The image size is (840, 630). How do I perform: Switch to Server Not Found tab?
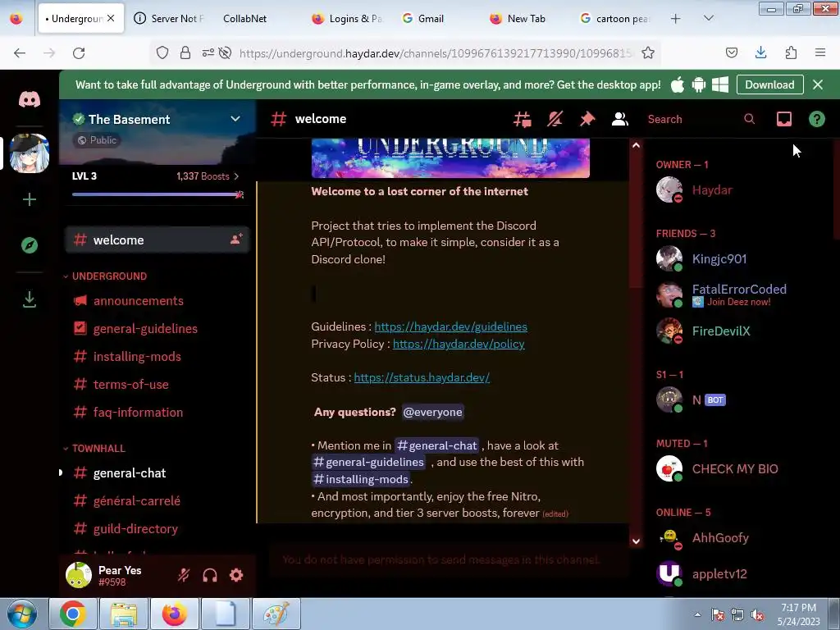(x=169, y=19)
